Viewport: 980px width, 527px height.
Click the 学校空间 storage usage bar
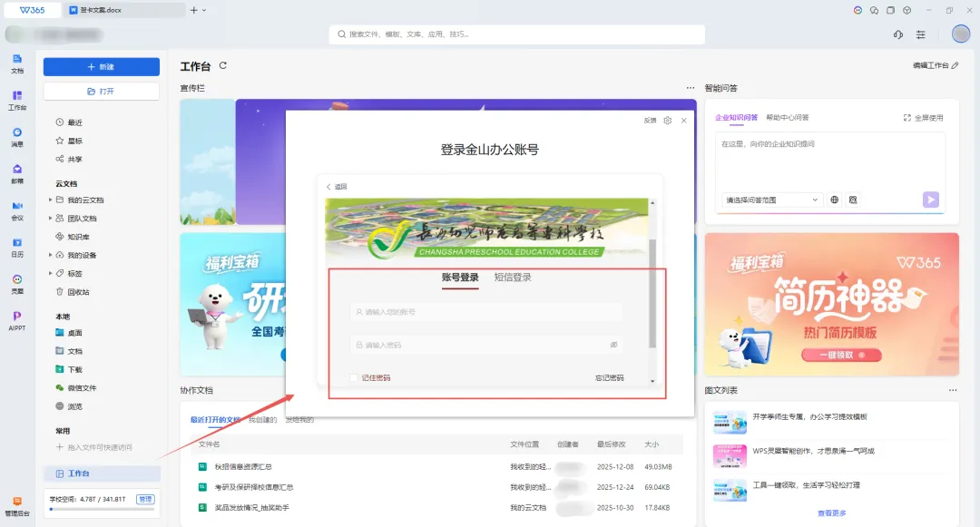[102, 509]
